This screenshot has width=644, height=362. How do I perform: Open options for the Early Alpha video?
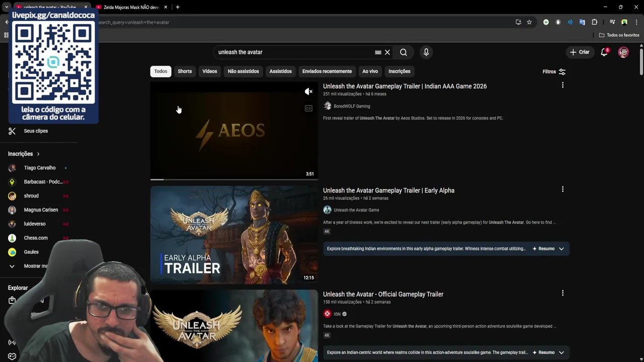[x=562, y=190]
